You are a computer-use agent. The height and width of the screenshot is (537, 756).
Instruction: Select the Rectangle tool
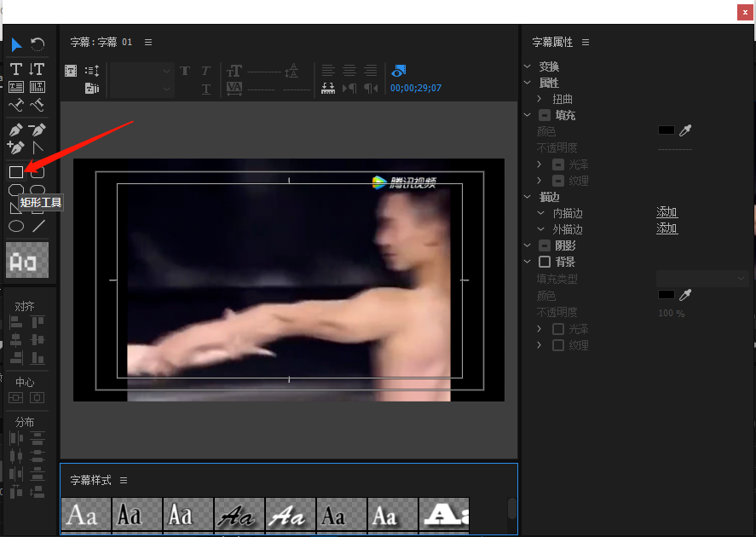16,172
